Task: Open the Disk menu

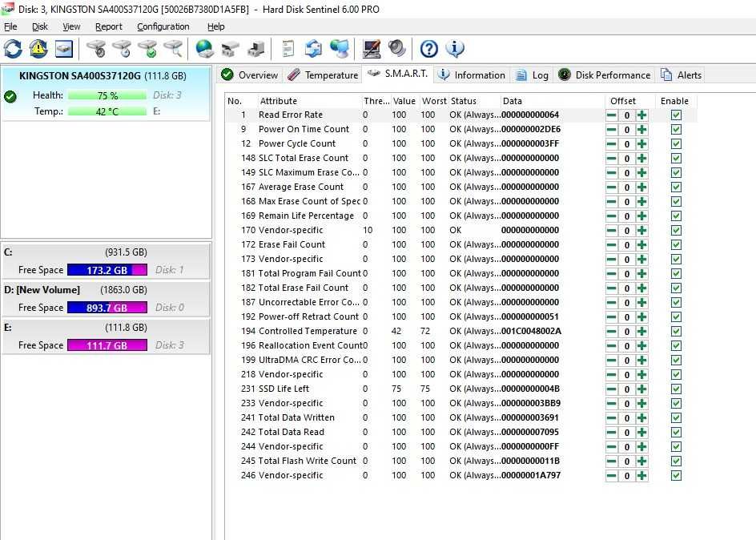Action: pyautogui.click(x=39, y=26)
